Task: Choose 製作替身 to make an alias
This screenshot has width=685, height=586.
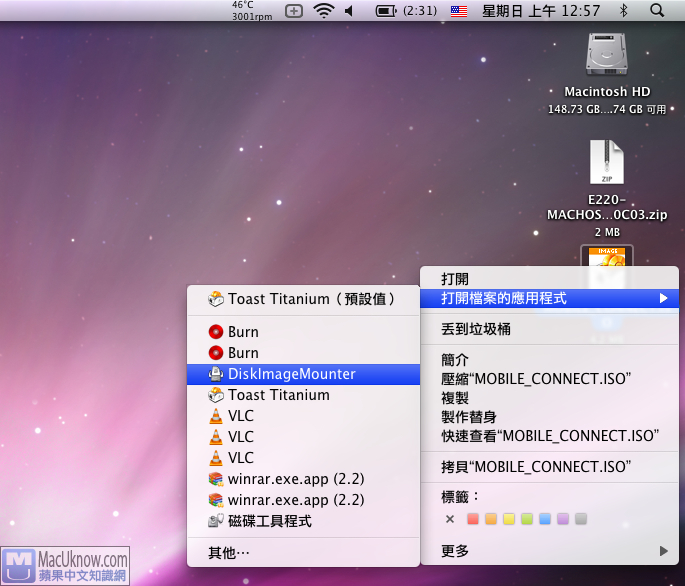Action: pos(549,417)
